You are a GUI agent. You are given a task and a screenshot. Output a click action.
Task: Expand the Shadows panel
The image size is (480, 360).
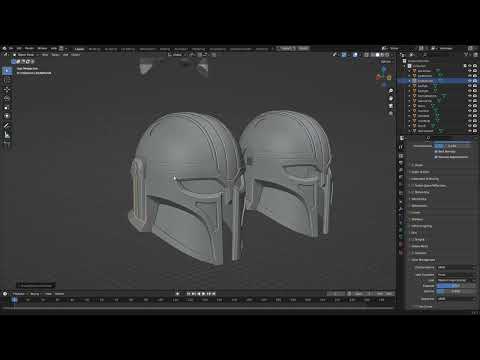coord(417,219)
